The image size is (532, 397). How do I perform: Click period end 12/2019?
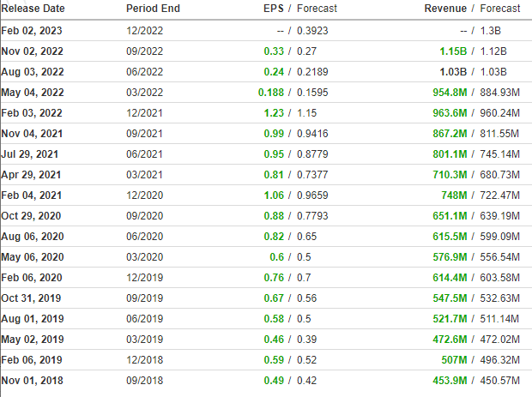pyautogui.click(x=144, y=278)
